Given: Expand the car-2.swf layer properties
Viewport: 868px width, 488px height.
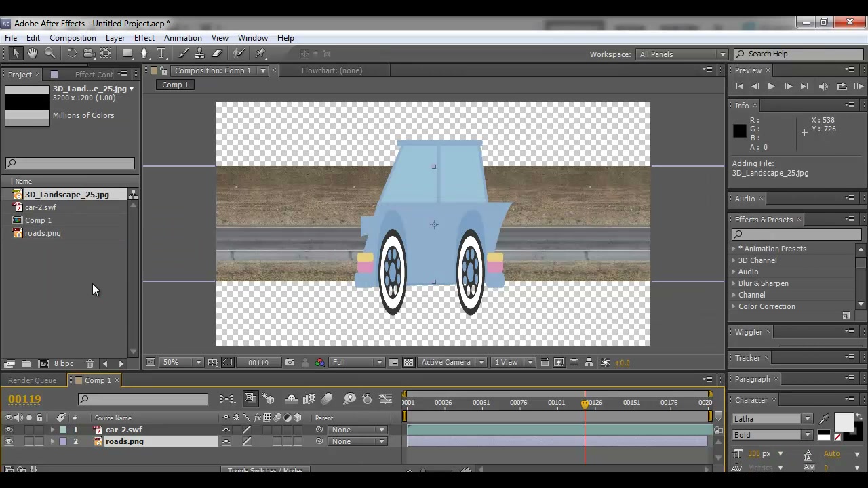Looking at the screenshot, I should 52,430.
